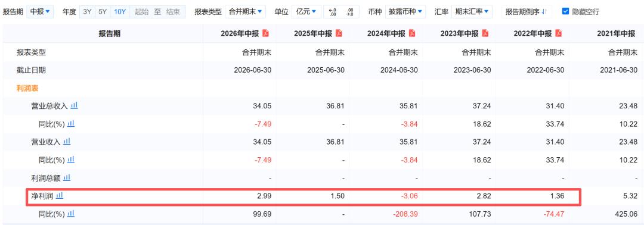The height and width of the screenshot is (225, 644).
Task: Open PDF icon for 2025年中报
Action: point(339,33)
